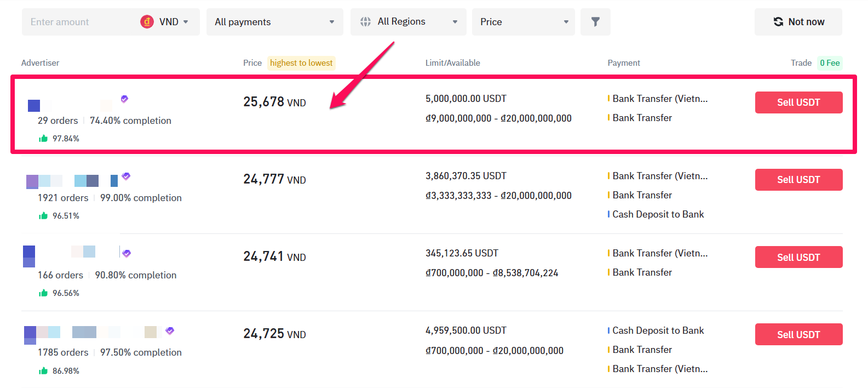Open the VND currency dropdown

(169, 22)
